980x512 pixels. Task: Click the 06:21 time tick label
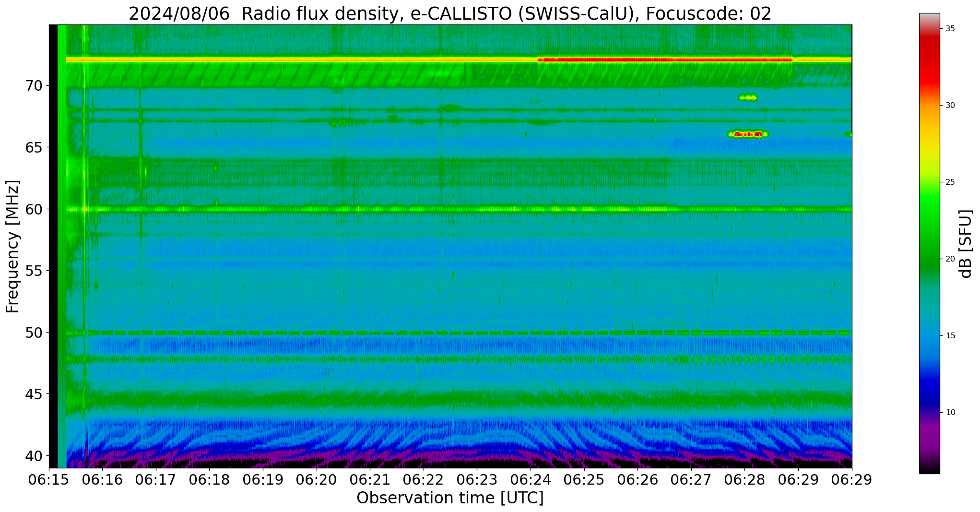coord(370,480)
